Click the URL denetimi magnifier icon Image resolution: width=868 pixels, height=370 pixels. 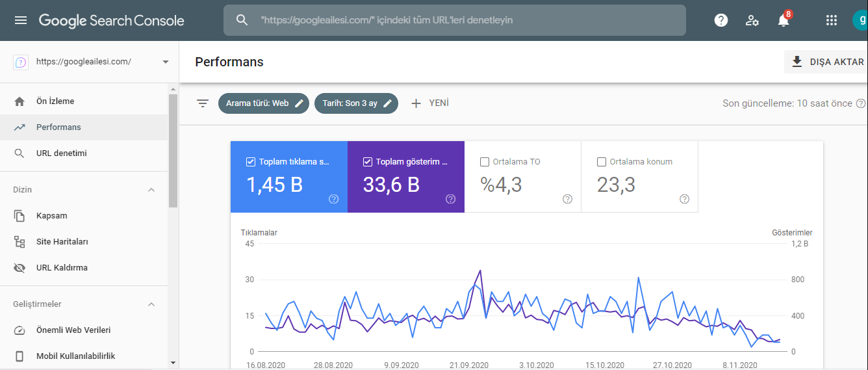[19, 153]
